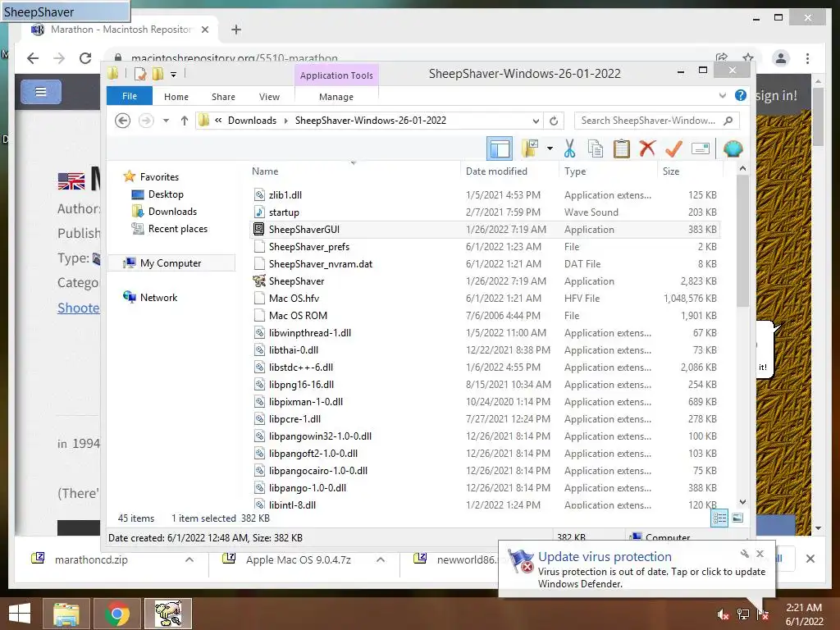840x630 pixels.
Task: Open Explorer Help question mark icon
Action: pyautogui.click(x=741, y=95)
